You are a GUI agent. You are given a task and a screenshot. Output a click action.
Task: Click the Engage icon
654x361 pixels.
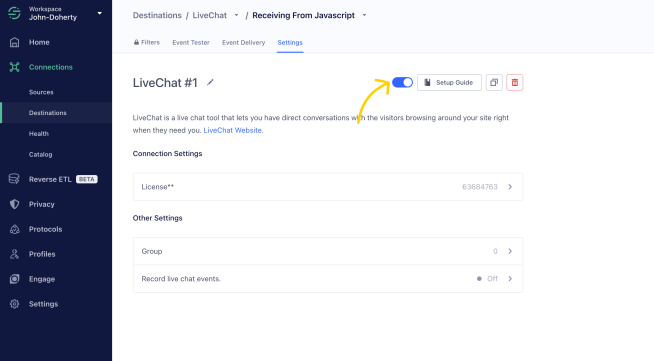pyautogui.click(x=15, y=279)
